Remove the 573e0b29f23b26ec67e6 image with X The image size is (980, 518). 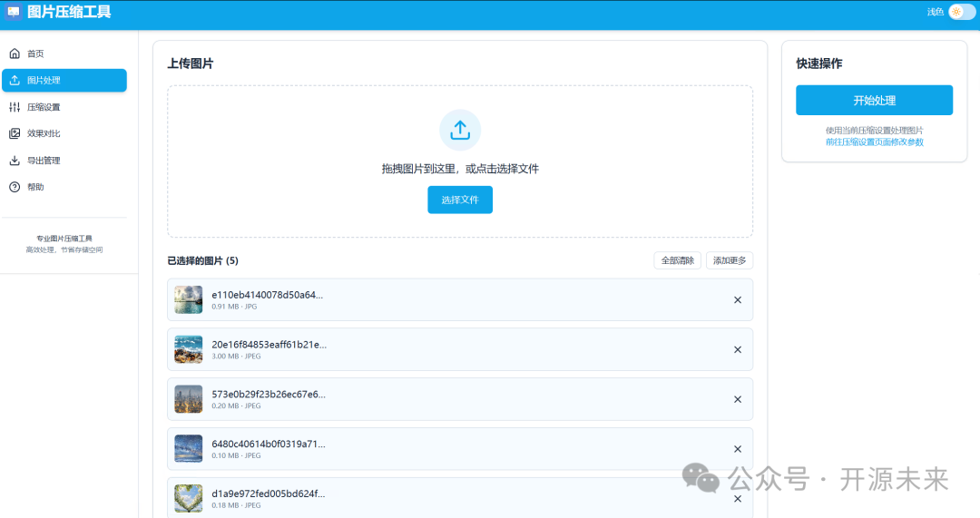pyautogui.click(x=737, y=399)
